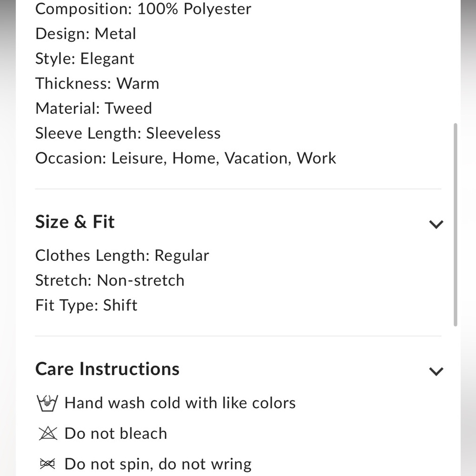Click the Material: Tweed line
The image size is (476, 476).
click(93, 109)
